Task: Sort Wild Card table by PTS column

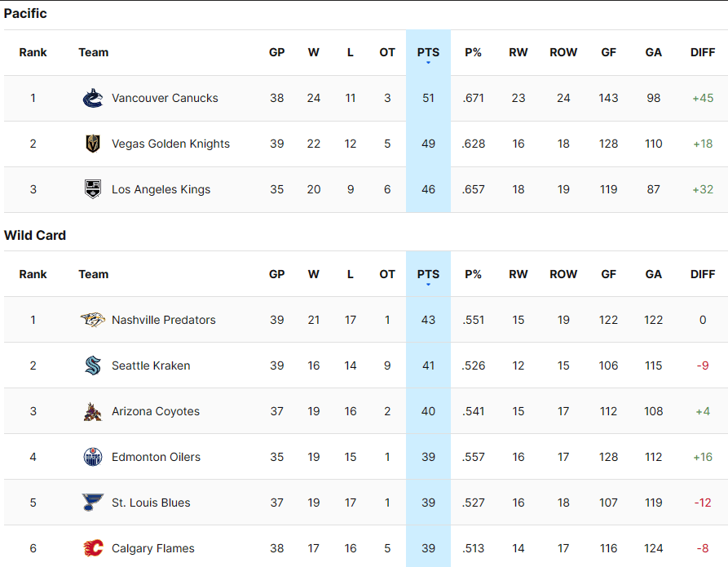Action: pyautogui.click(x=428, y=274)
